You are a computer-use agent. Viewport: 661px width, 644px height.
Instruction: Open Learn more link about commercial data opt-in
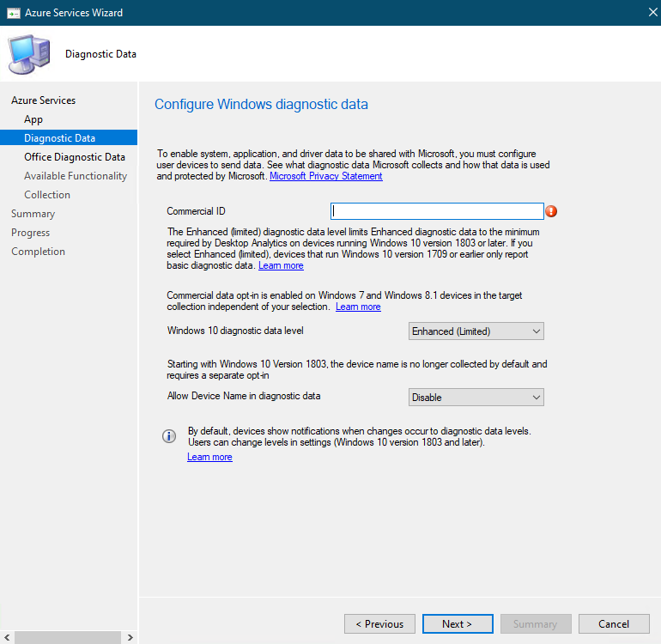[358, 307]
